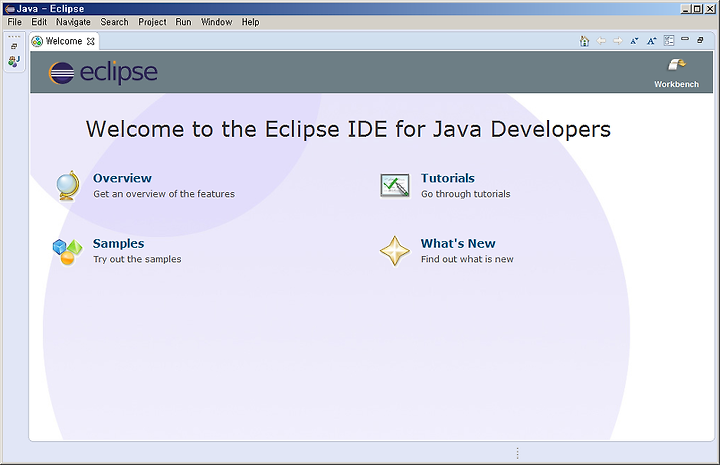Image resolution: width=720 pixels, height=465 pixels.
Task: Click the Eclipse title bar app icon
Action: click(x=9, y=9)
